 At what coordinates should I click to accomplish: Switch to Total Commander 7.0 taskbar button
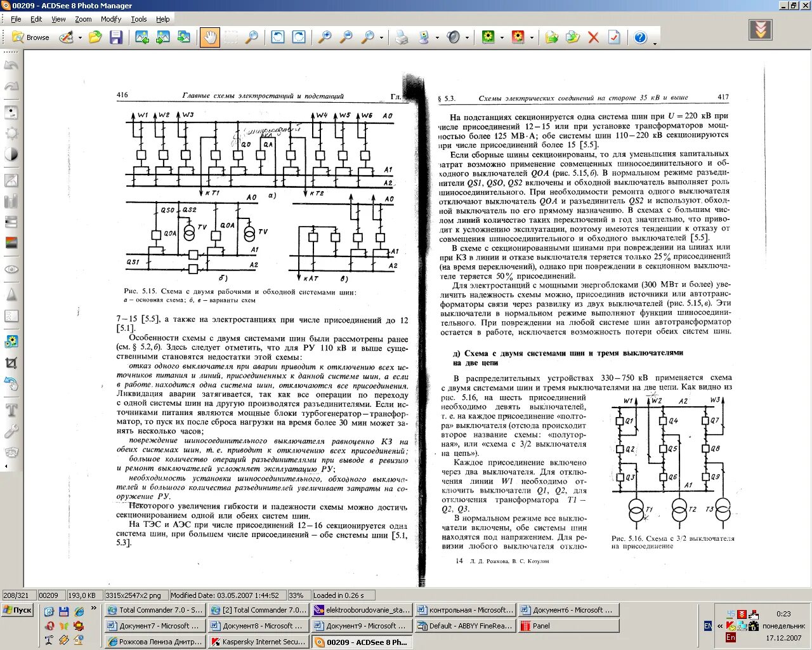(155, 610)
